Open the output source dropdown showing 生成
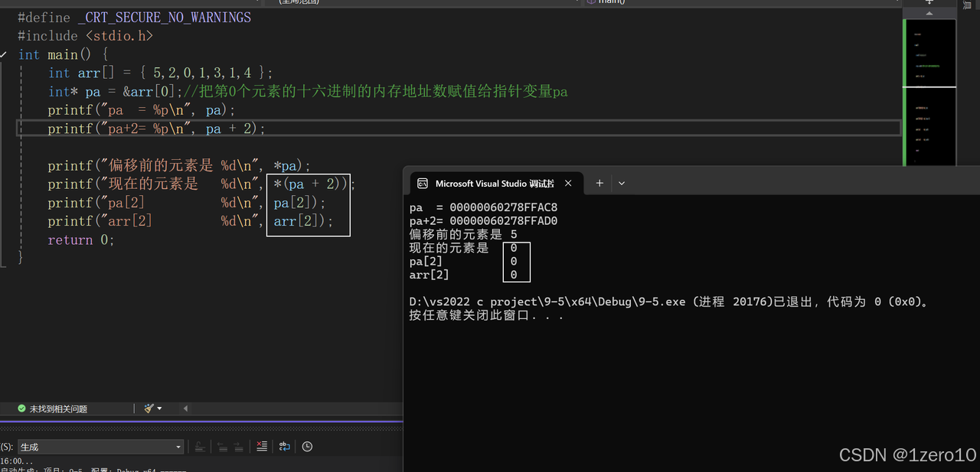This screenshot has height=472, width=980. (100, 447)
